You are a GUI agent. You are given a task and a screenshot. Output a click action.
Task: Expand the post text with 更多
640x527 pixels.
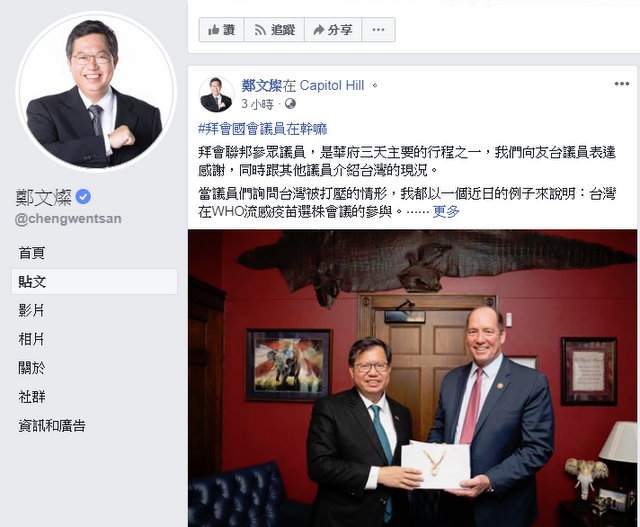pyautogui.click(x=446, y=211)
